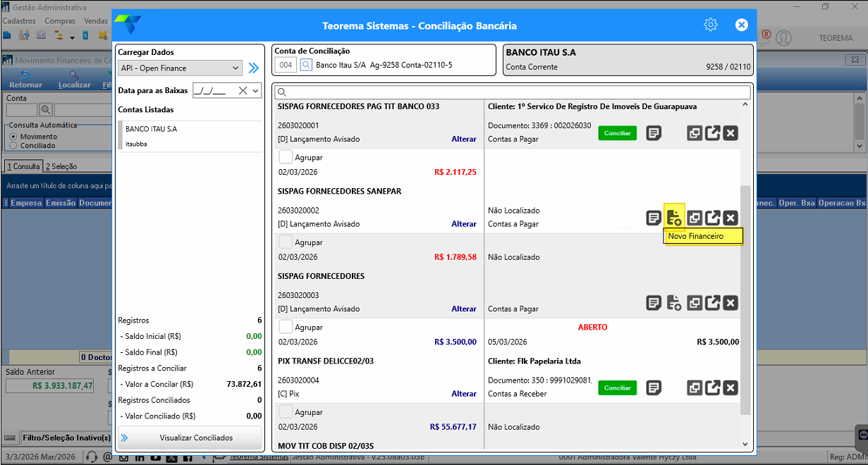Click double-arrow load data icon
This screenshot has height=465, width=868.
point(254,68)
